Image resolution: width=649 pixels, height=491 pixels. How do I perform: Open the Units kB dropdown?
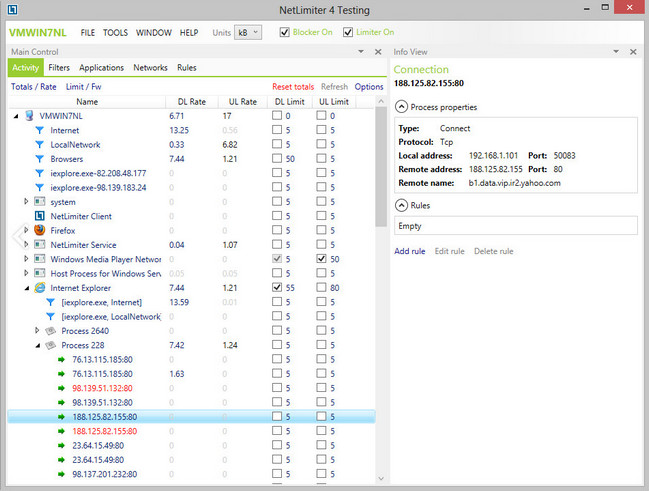tap(248, 32)
